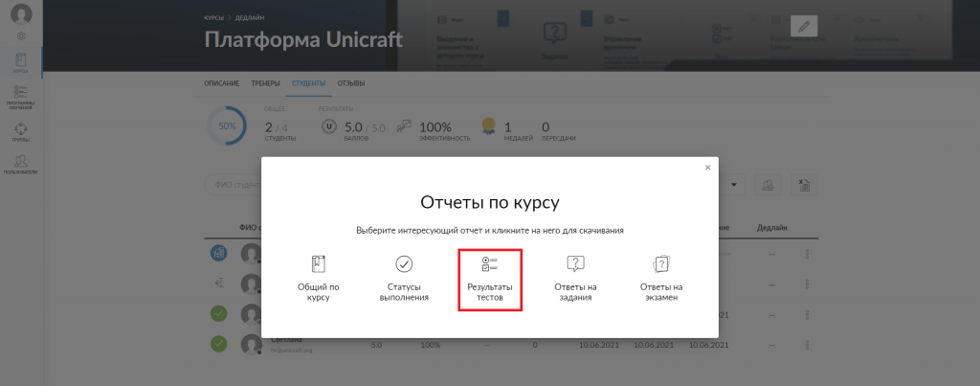Viewport: 980px width, 386px height.
Task: Click the U points badge icon
Action: point(329,126)
